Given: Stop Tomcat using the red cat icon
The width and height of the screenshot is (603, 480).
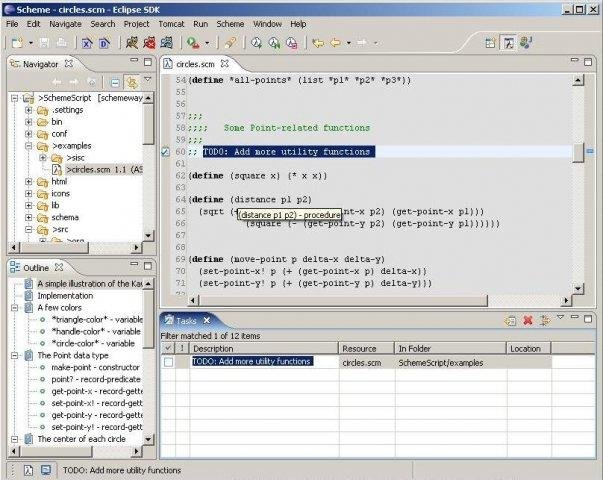Looking at the screenshot, I should click(149, 43).
